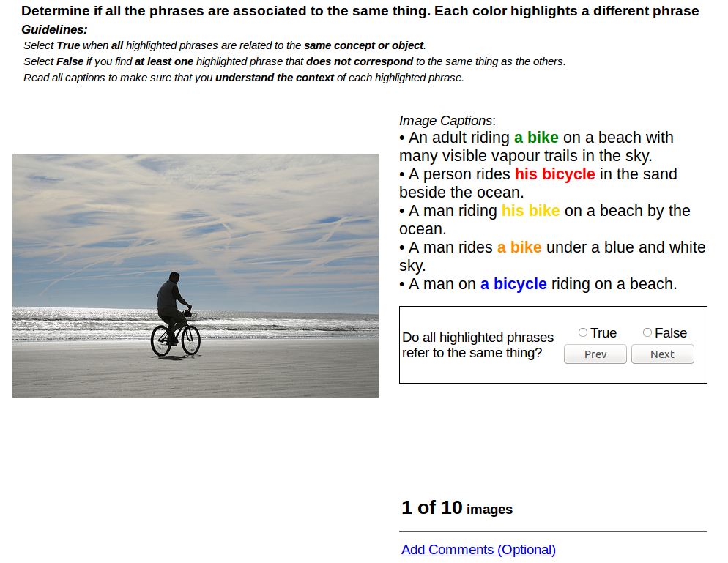728x563 pixels.
Task: Click the yellow phrase 'his bike'
Action: [531, 211]
